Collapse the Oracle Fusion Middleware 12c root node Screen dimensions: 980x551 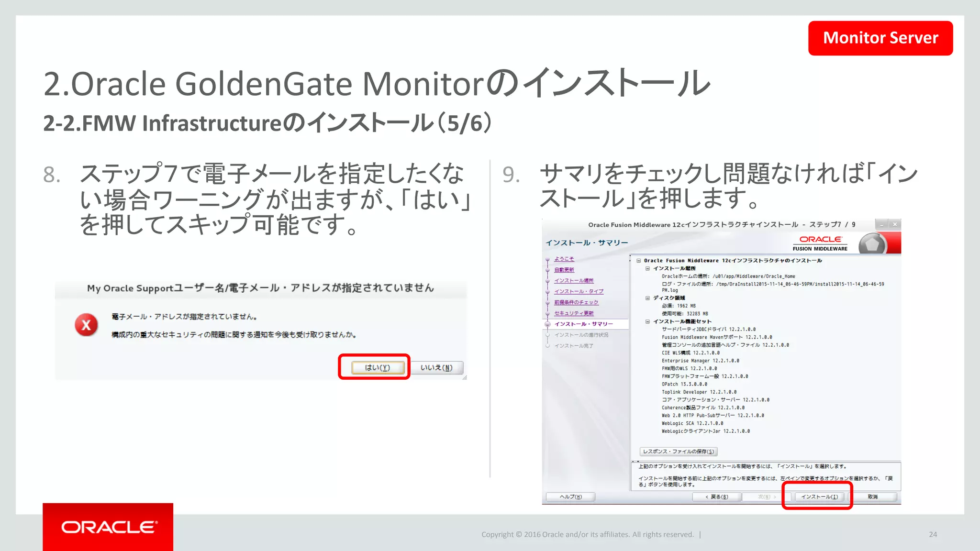pyautogui.click(x=638, y=261)
